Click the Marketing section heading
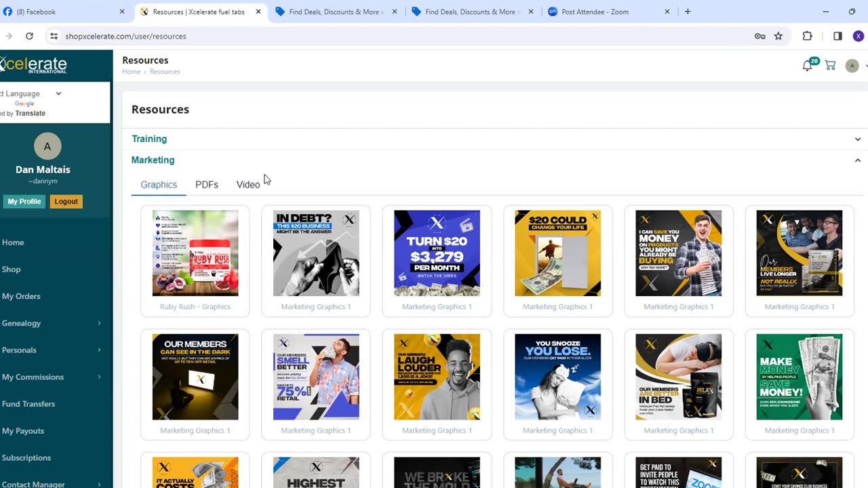868x488 pixels. click(153, 160)
